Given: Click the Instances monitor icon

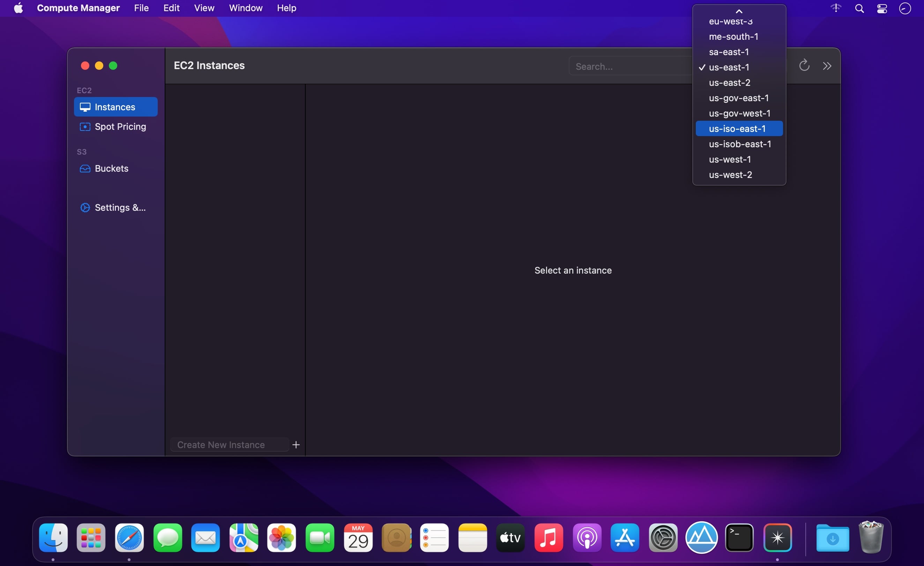Looking at the screenshot, I should pyautogui.click(x=85, y=107).
